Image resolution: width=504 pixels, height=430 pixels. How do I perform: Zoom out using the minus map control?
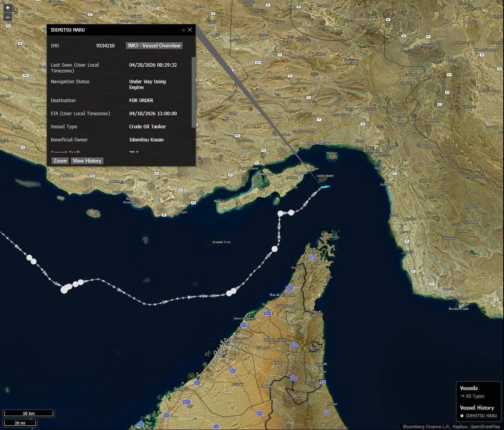[8, 18]
